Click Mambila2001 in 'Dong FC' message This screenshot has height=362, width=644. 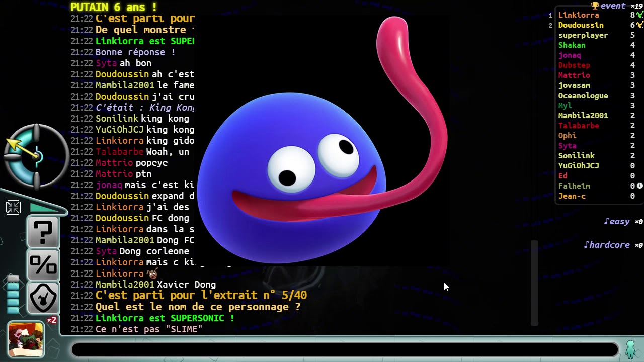tap(125, 240)
